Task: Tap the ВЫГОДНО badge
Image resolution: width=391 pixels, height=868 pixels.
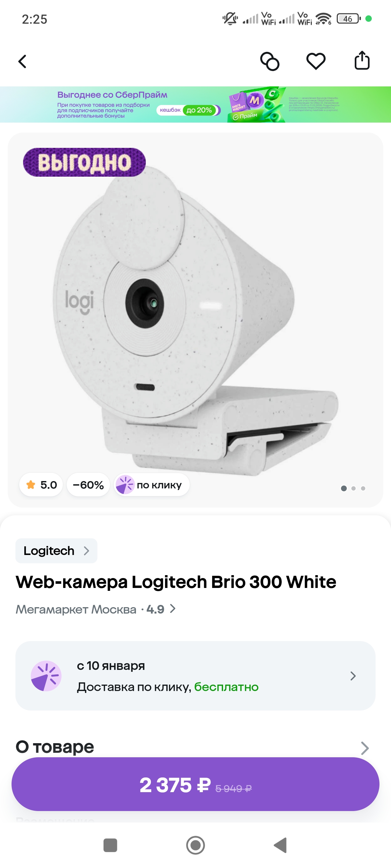Action: point(84,162)
